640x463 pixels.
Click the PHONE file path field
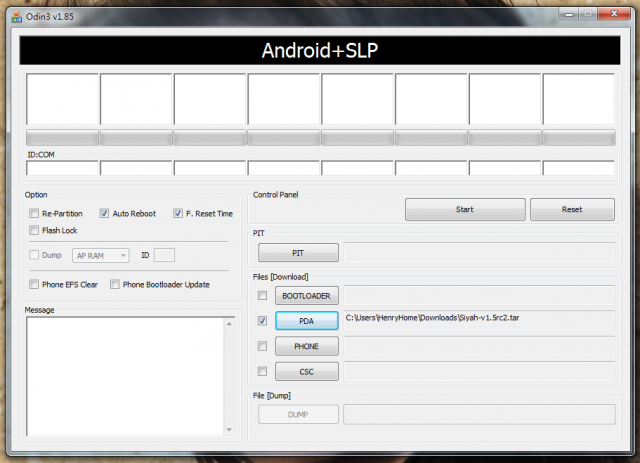click(x=479, y=346)
